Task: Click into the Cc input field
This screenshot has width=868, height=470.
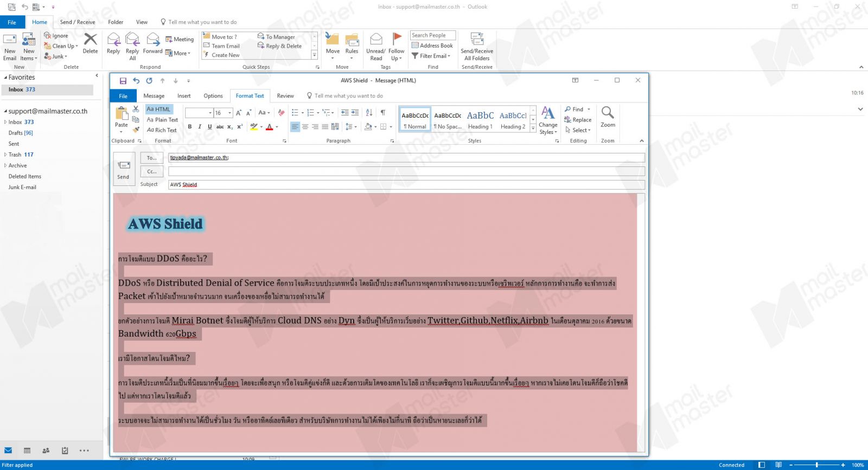Action: pyautogui.click(x=406, y=171)
